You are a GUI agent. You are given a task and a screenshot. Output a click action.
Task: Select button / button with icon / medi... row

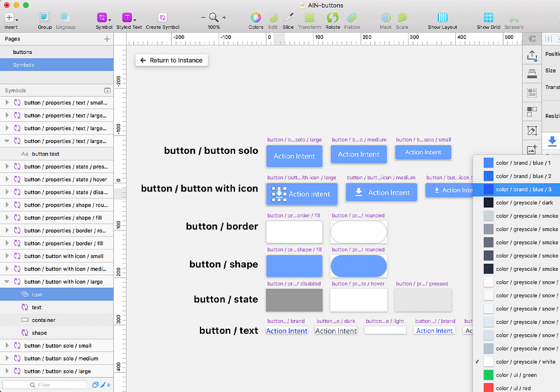pos(57,269)
